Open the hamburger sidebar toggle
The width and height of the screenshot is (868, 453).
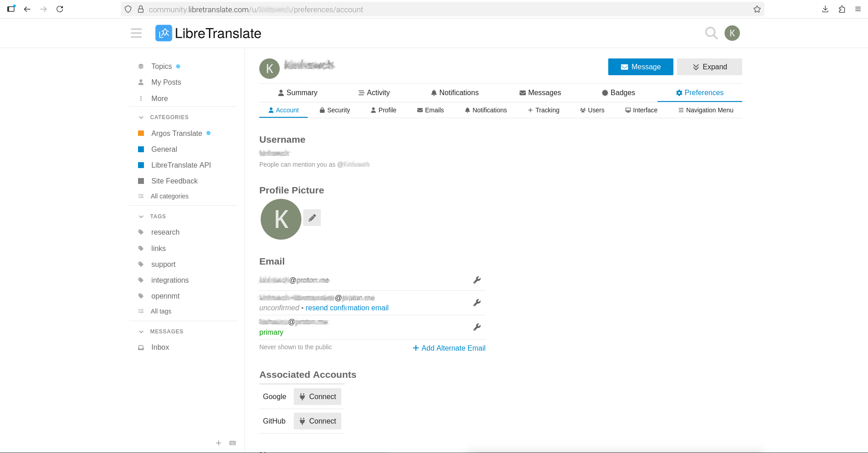(x=136, y=33)
